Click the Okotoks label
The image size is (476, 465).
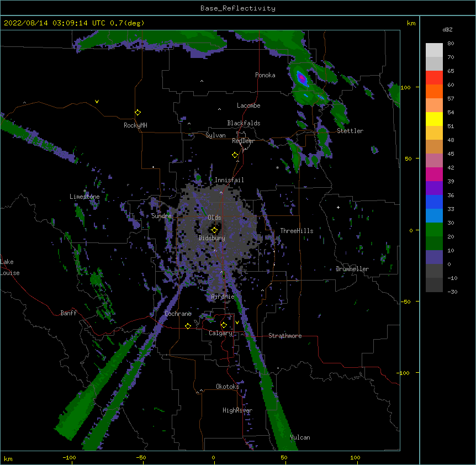click(x=228, y=387)
